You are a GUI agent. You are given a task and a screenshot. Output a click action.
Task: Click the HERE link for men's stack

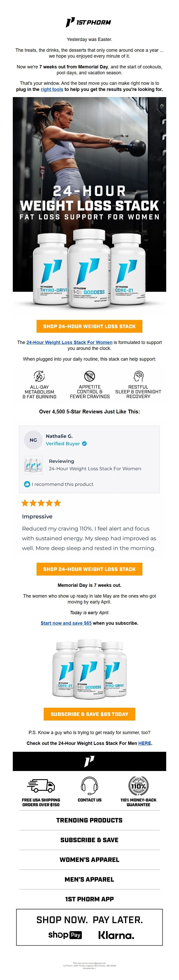coord(144,743)
